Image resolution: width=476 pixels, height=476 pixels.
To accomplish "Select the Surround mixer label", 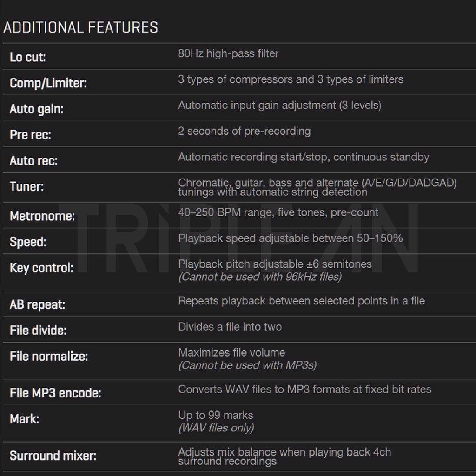I will click(x=53, y=456).
